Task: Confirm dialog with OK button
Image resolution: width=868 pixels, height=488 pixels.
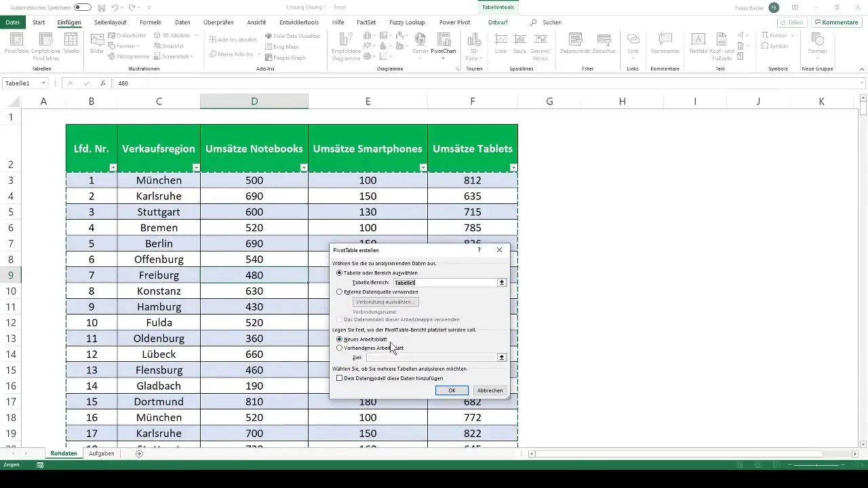Action: [452, 390]
